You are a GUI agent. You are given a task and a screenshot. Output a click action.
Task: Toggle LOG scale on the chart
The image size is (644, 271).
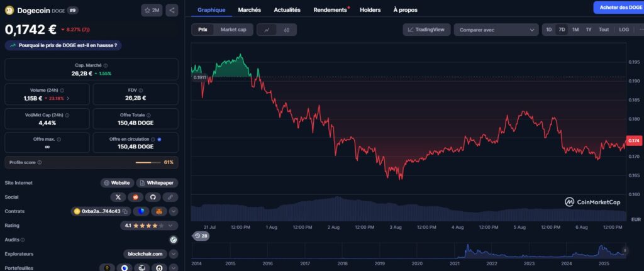(x=623, y=30)
